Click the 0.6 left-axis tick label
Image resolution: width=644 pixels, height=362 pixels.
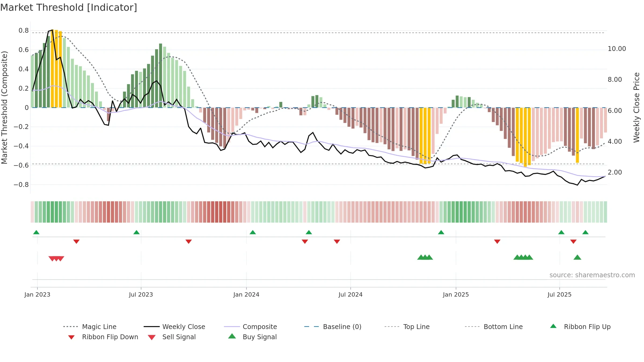pos(24,50)
